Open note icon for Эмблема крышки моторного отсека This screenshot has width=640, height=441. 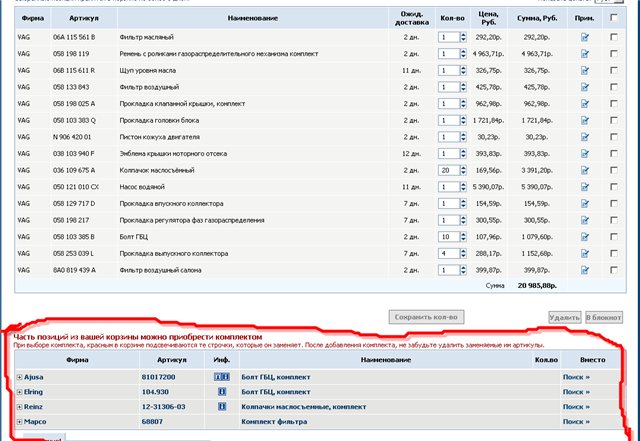[x=585, y=154]
